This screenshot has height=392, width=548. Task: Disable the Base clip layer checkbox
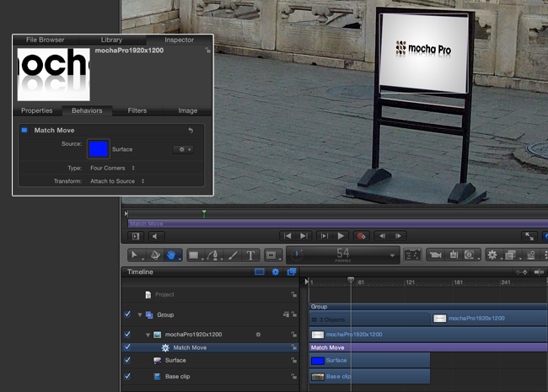(x=127, y=376)
